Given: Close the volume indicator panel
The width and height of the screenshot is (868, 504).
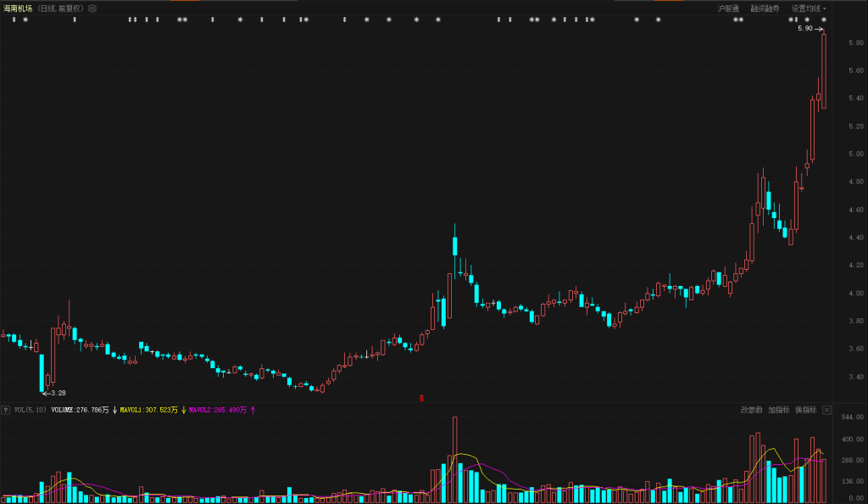Looking at the screenshot, I should pyautogui.click(x=826, y=410).
